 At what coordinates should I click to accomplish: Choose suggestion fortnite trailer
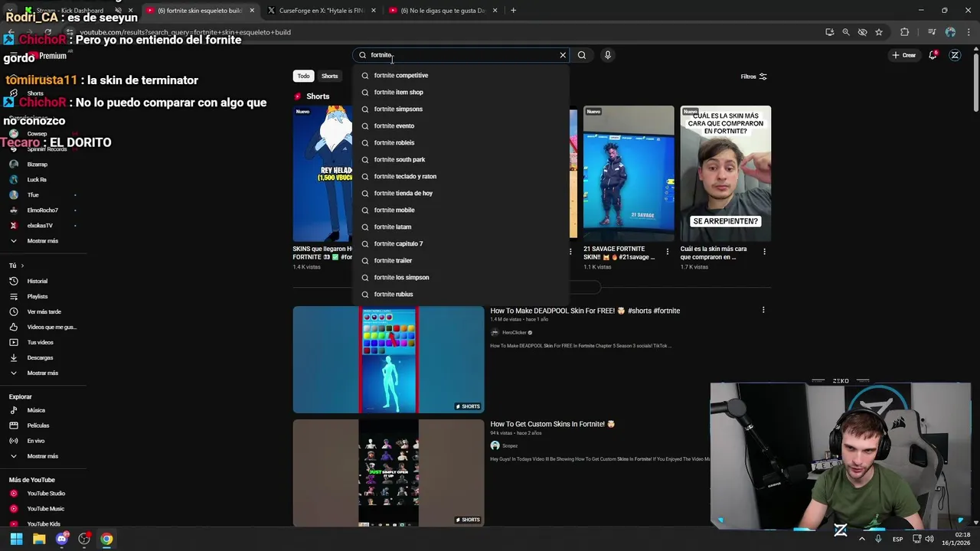tap(461, 260)
